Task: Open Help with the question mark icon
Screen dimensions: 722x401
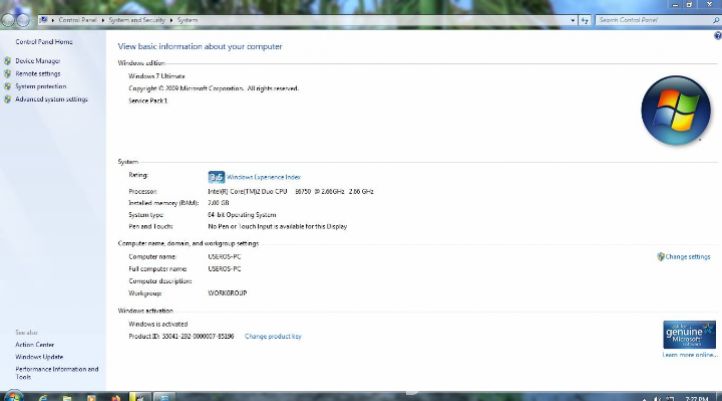Action: [x=717, y=36]
